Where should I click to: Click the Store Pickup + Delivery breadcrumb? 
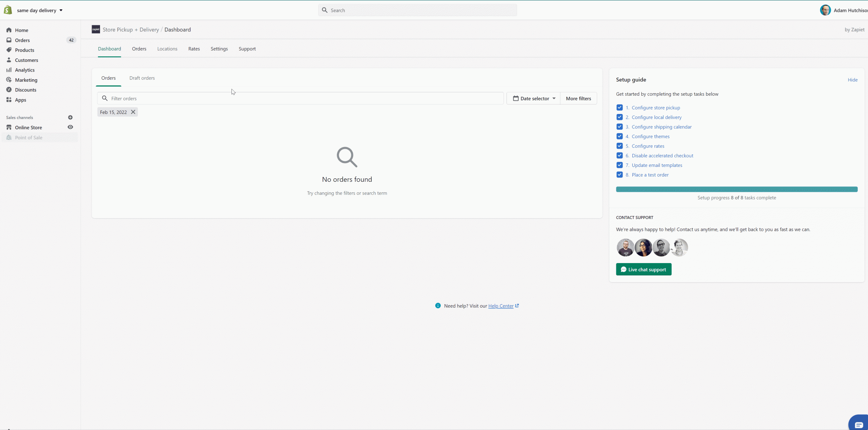point(131,30)
